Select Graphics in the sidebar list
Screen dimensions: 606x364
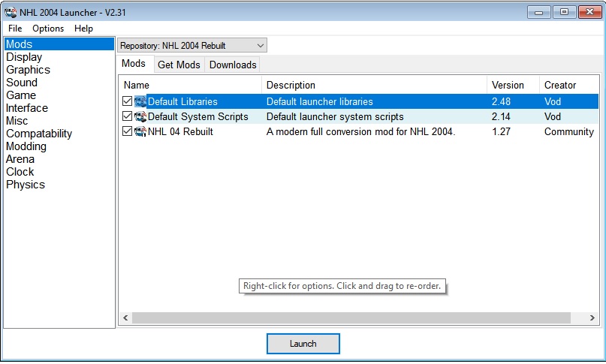[x=59, y=70]
